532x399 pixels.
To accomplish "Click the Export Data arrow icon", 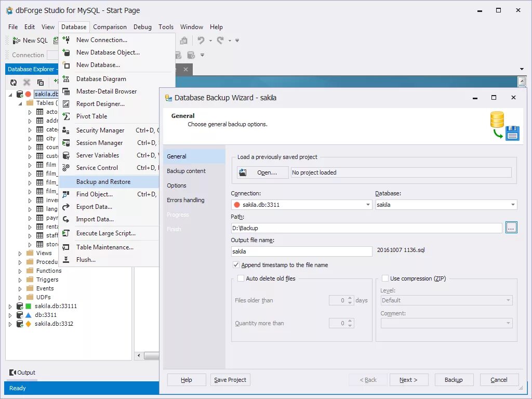I will [66, 207].
